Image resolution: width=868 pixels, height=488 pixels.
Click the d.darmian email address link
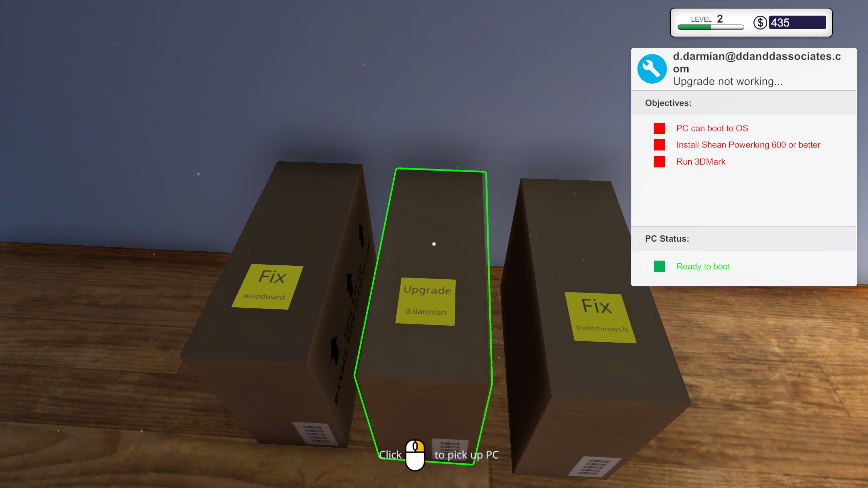(x=757, y=62)
